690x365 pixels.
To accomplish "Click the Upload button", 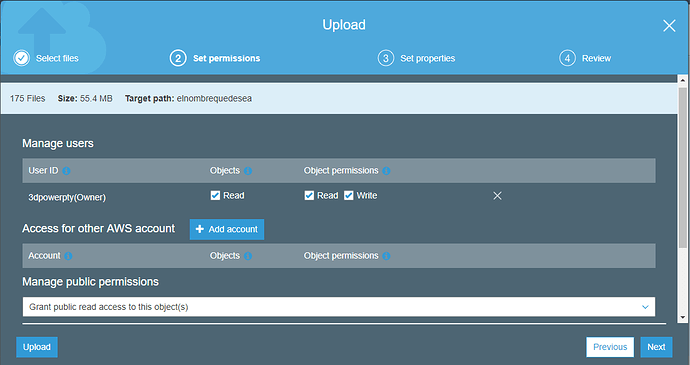I will click(37, 347).
